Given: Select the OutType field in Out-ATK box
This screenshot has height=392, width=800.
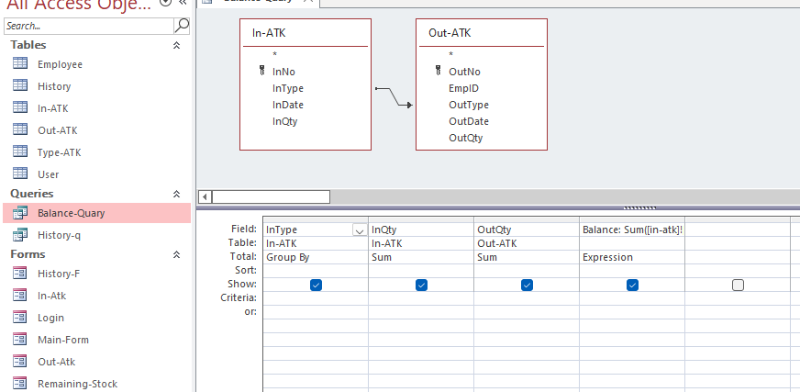Looking at the screenshot, I should 469,105.
